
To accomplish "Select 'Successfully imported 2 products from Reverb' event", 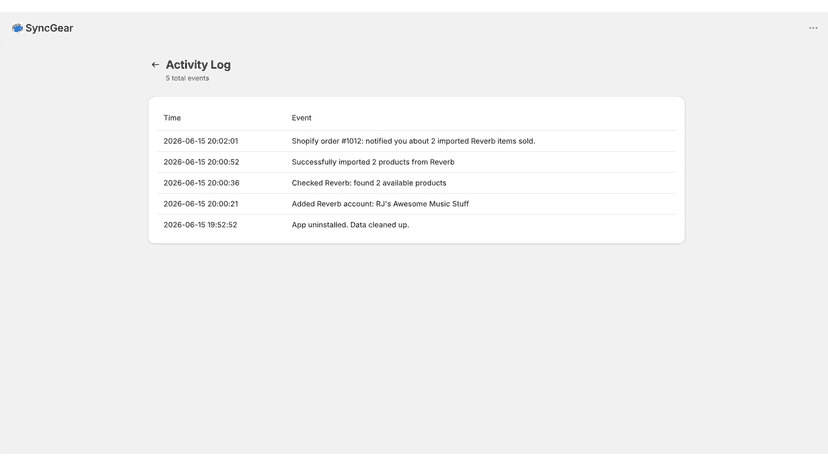I will point(373,162).
